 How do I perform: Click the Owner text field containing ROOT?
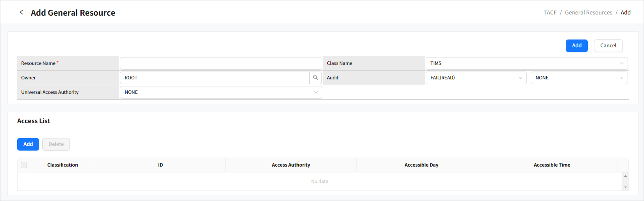coord(215,78)
